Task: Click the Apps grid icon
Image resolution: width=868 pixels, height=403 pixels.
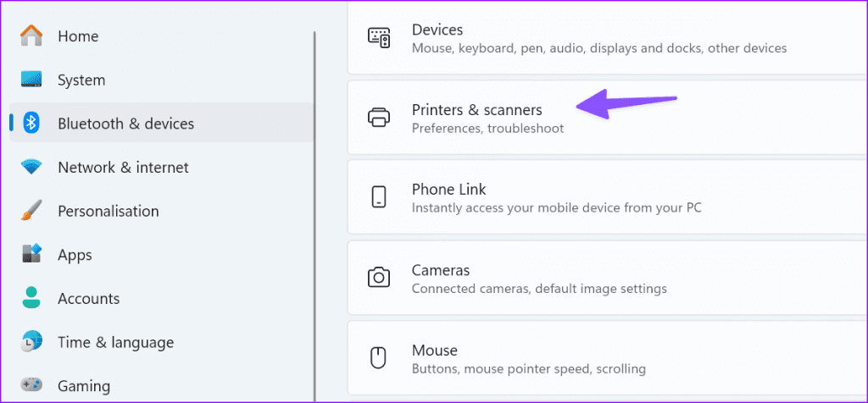Action: (31, 255)
